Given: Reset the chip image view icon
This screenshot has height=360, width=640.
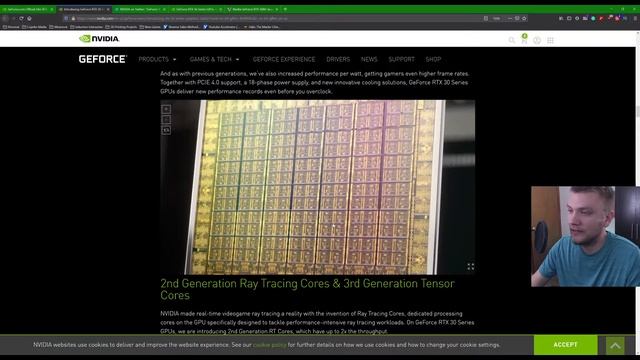Looking at the screenshot, I should (x=166, y=130).
